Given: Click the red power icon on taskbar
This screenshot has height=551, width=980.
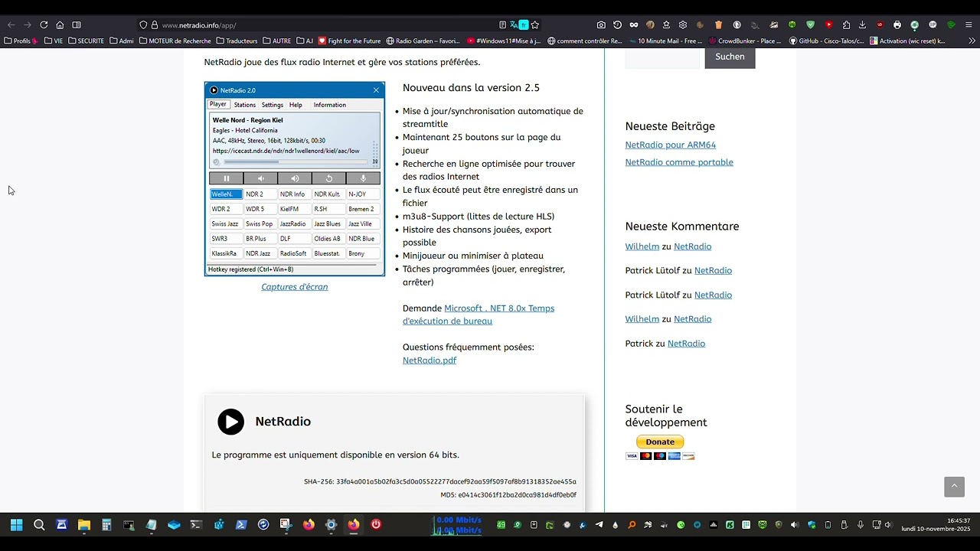Looking at the screenshot, I should point(376,525).
